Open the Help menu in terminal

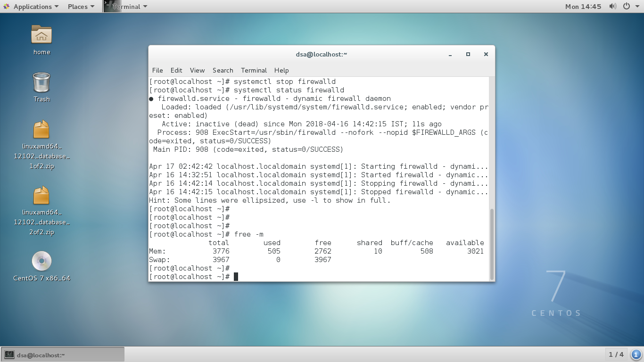pos(281,70)
